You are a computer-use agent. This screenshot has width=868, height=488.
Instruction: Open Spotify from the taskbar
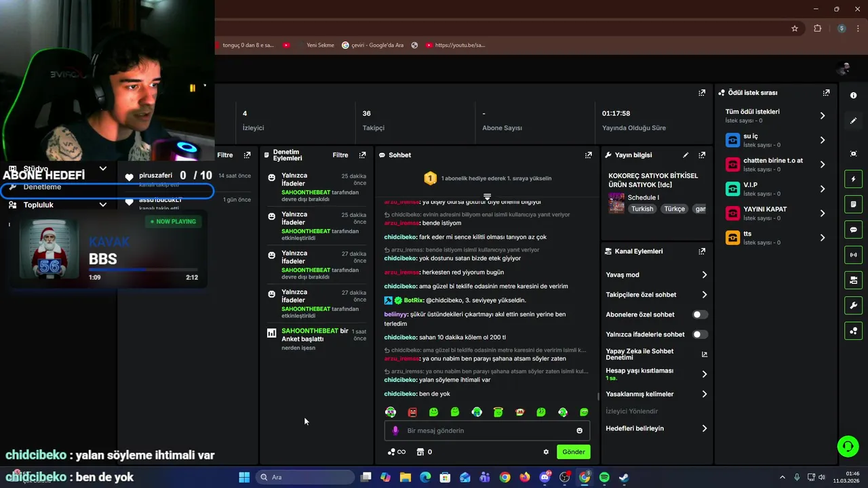[604, 477]
